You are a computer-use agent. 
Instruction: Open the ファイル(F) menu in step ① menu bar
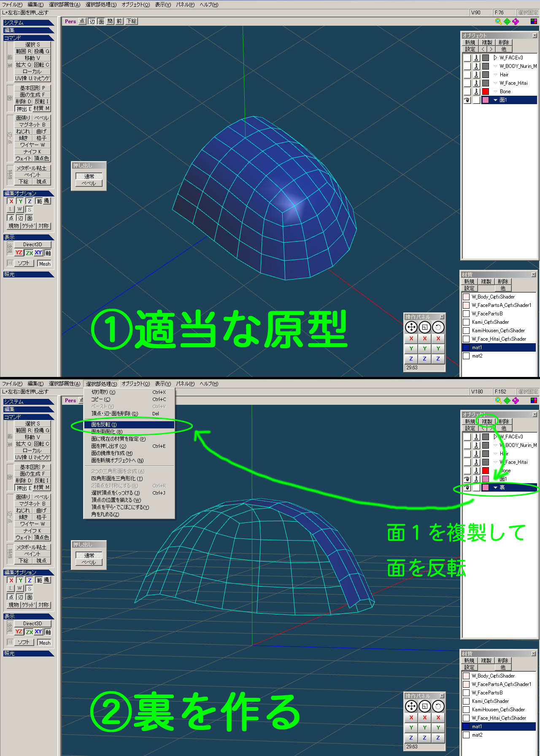click(12, 5)
